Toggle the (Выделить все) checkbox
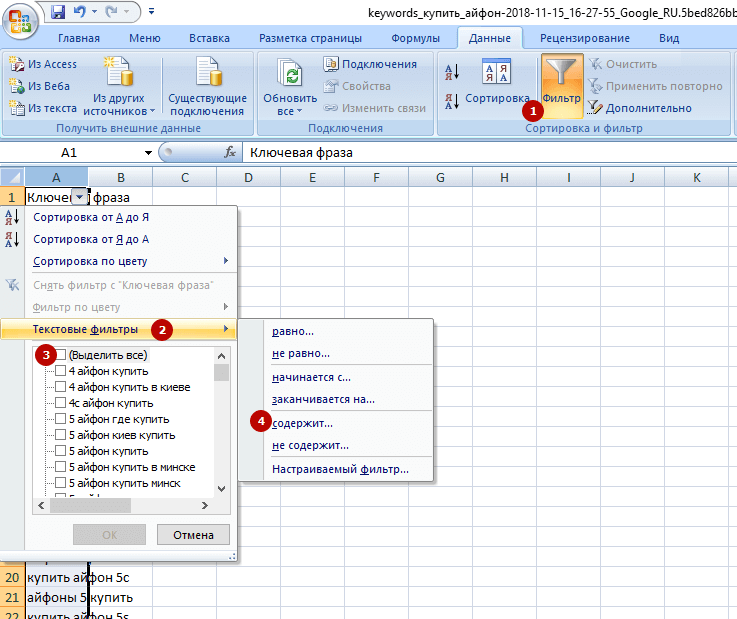Screen dimensions: 737x619 tap(61, 355)
